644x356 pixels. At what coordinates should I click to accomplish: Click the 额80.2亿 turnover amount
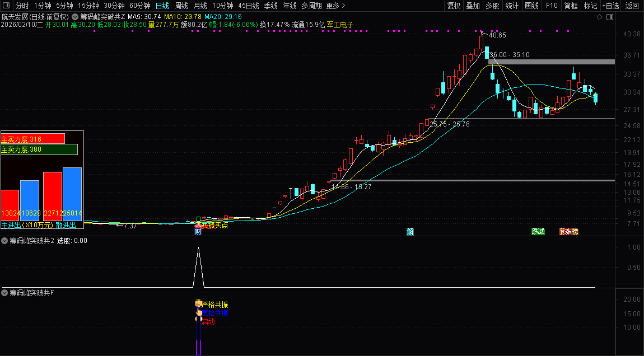(194, 25)
